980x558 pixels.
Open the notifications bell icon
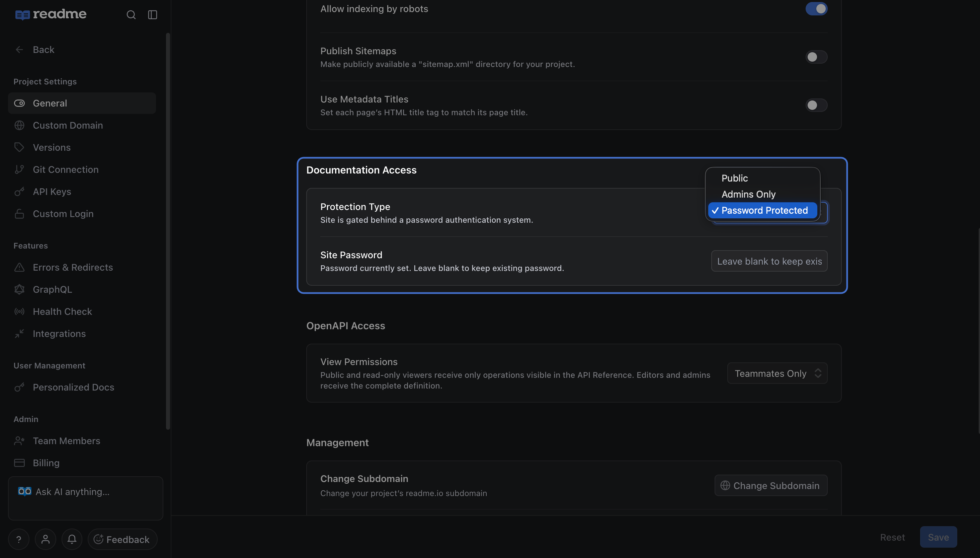(x=72, y=539)
